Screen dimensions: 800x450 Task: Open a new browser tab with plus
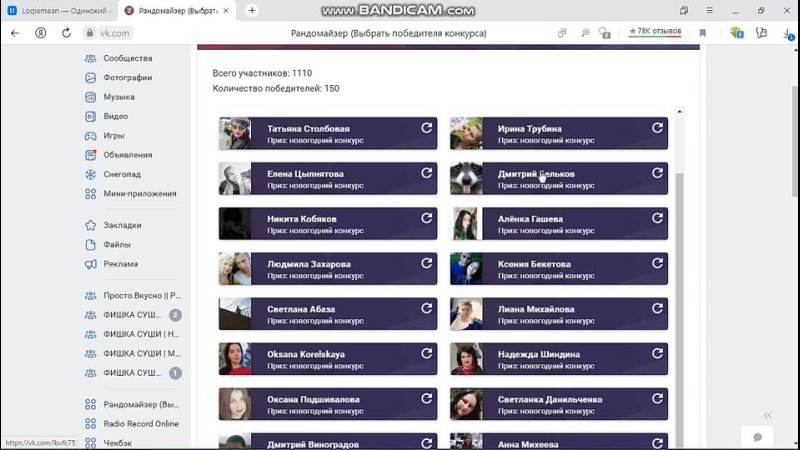[x=252, y=10]
